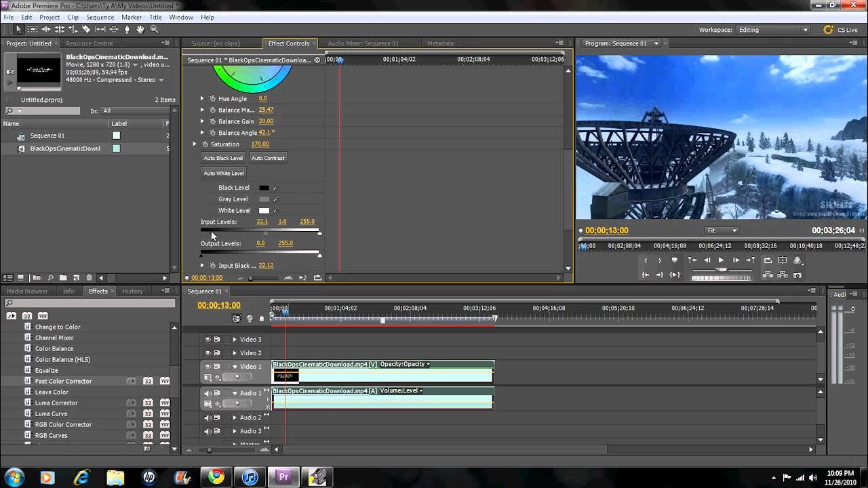The height and width of the screenshot is (488, 868).
Task: Select the Slip tool
Action: (x=100, y=29)
